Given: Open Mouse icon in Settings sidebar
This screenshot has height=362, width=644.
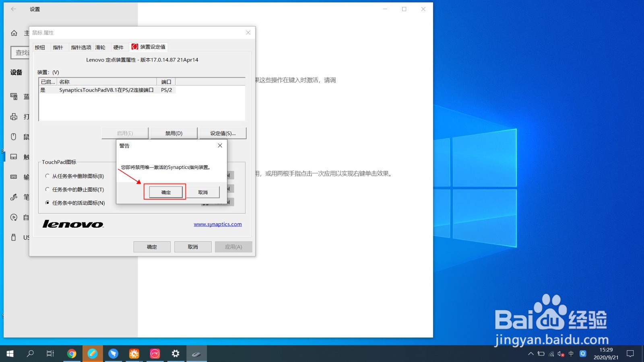Looking at the screenshot, I should pyautogui.click(x=14, y=137).
